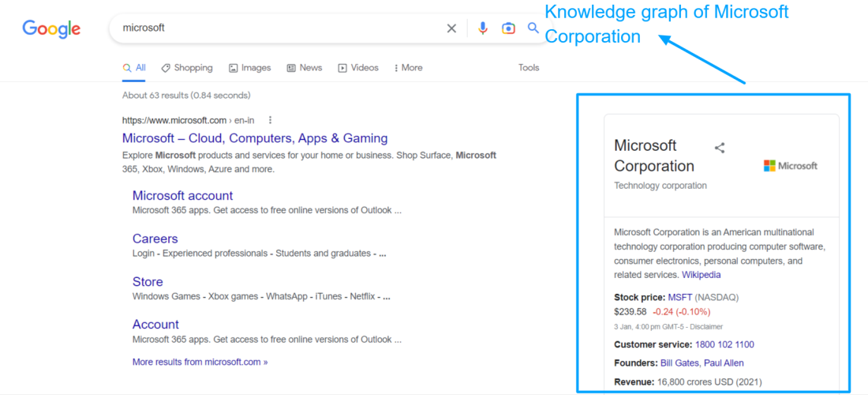Clear the search box with X icon
This screenshot has width=868, height=395.
[x=451, y=28]
